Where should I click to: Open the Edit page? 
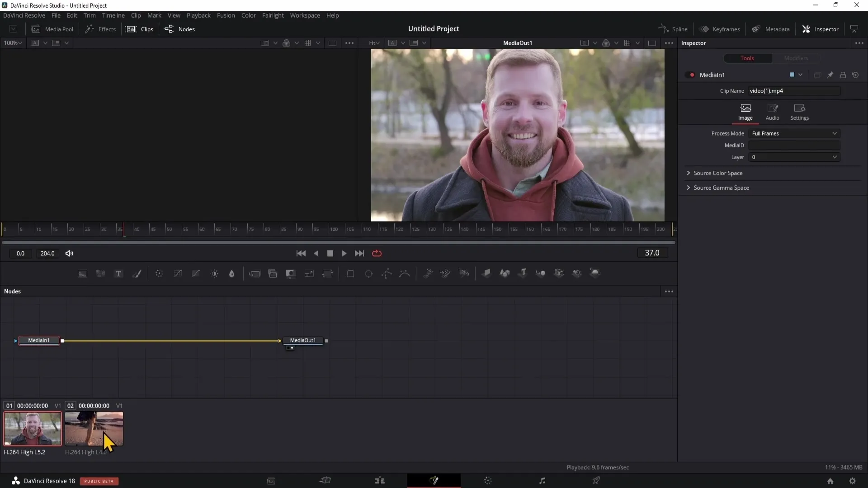(x=380, y=481)
